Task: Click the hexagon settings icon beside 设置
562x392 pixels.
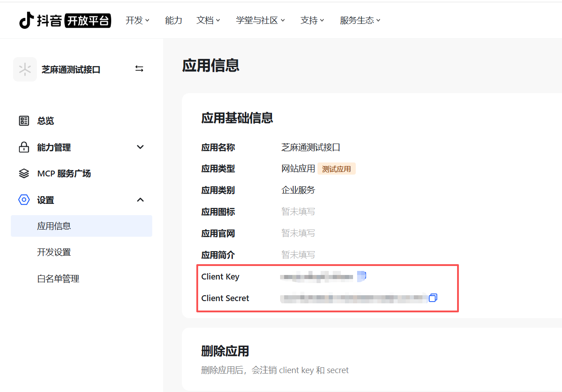Action: [x=24, y=200]
